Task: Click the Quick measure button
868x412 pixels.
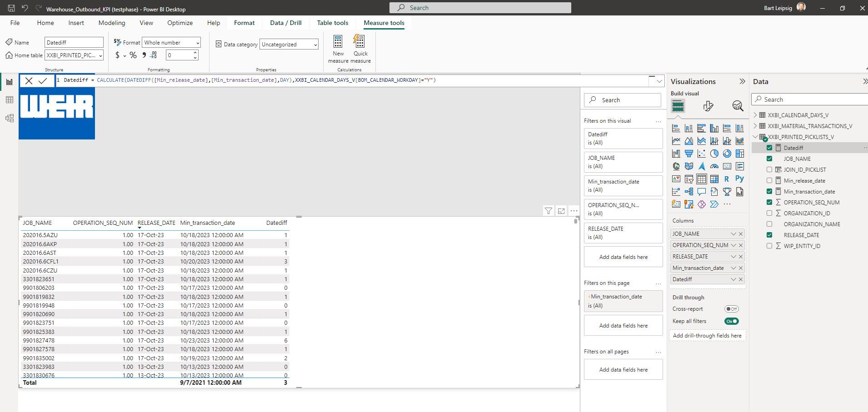Action: pyautogui.click(x=360, y=49)
